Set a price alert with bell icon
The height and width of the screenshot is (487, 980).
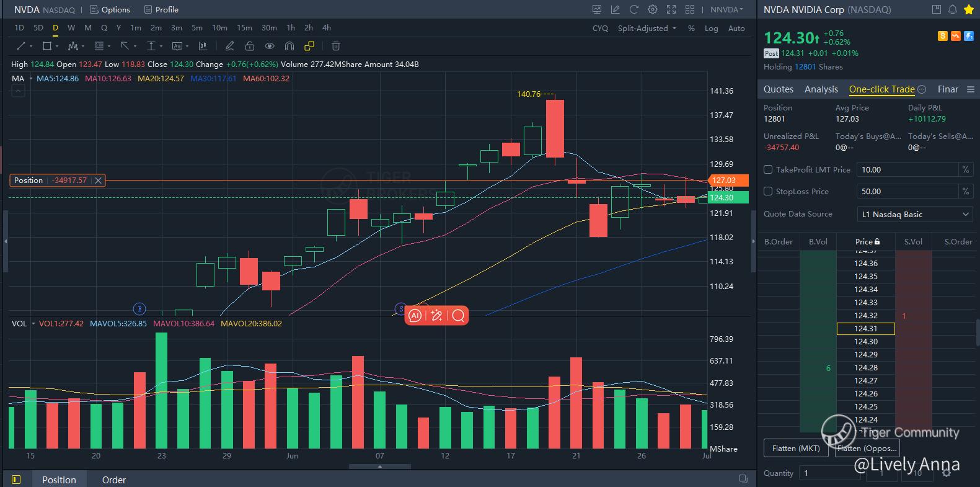(x=953, y=9)
